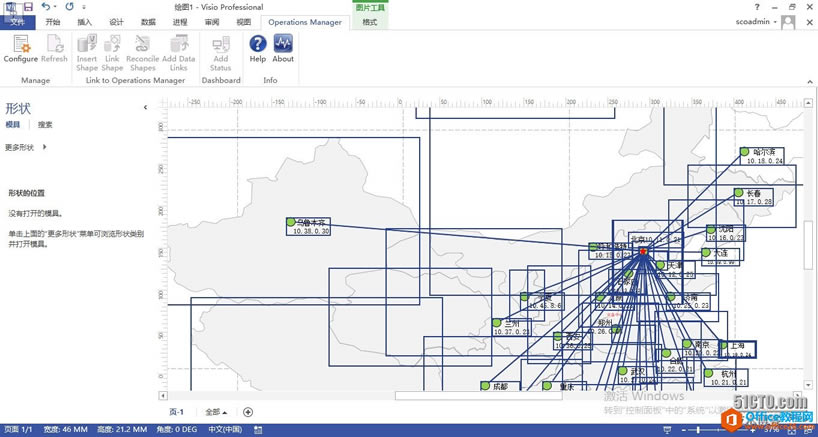This screenshot has height=437, width=818.
Task: Collapse the 形状 pane with chevron
Action: coord(146,107)
